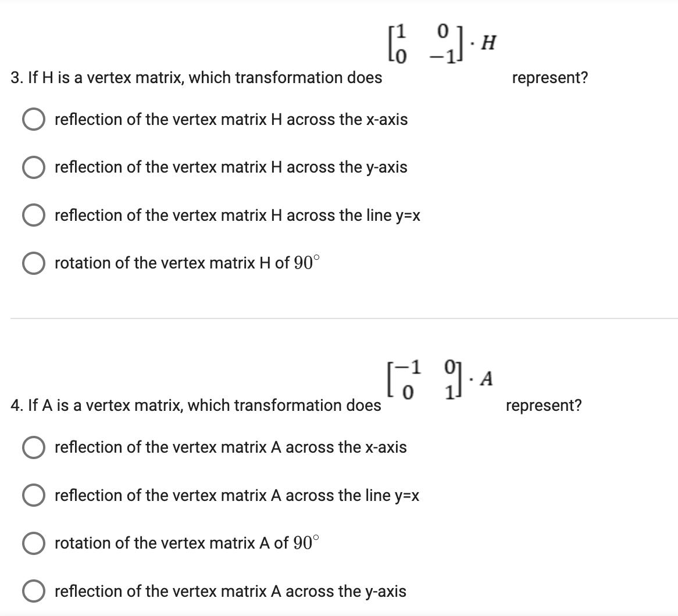This screenshot has width=678, height=616.
Task: Click the divider line between questions
Action: 339,319
